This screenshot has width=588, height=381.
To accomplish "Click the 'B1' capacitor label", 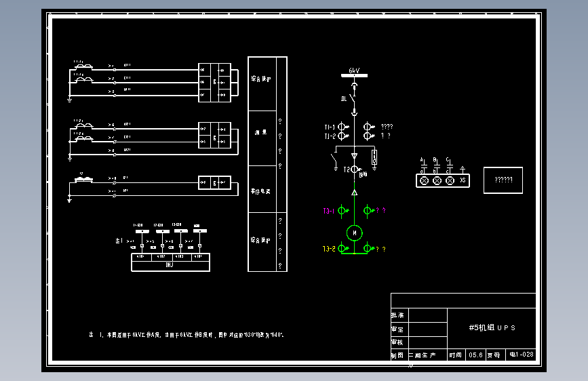I will [x=436, y=161].
